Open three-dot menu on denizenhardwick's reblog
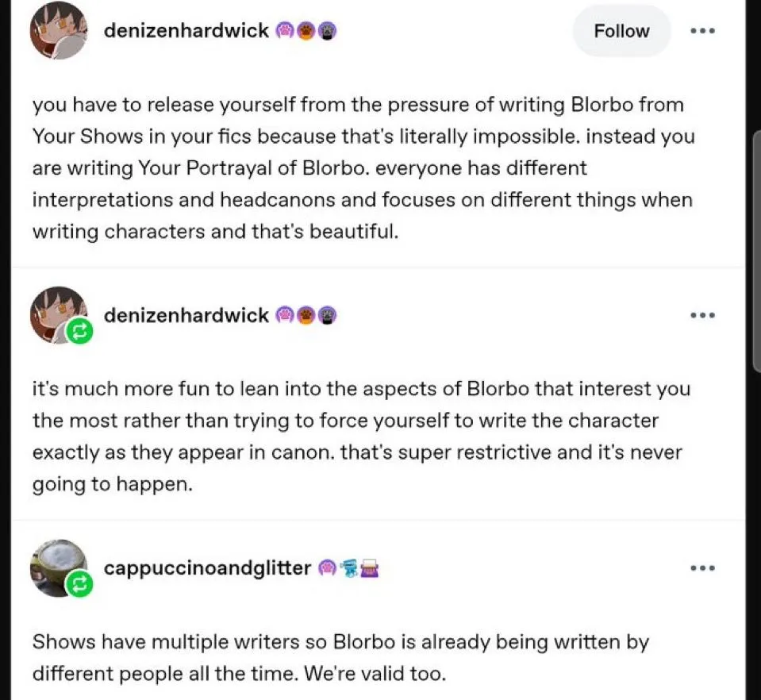Screen dimensions: 761x700 point(702,316)
